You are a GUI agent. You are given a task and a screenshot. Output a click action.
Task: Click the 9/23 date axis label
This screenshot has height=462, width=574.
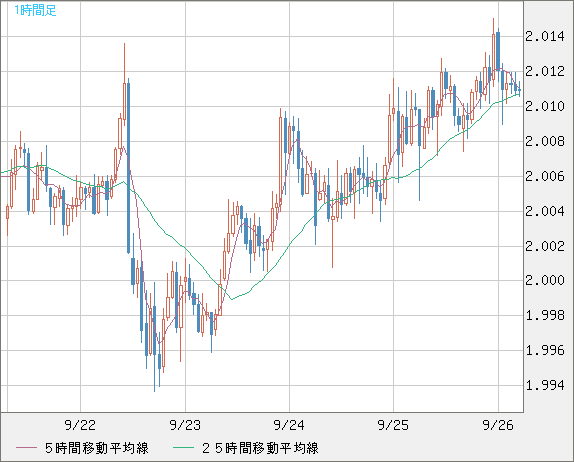(185, 425)
